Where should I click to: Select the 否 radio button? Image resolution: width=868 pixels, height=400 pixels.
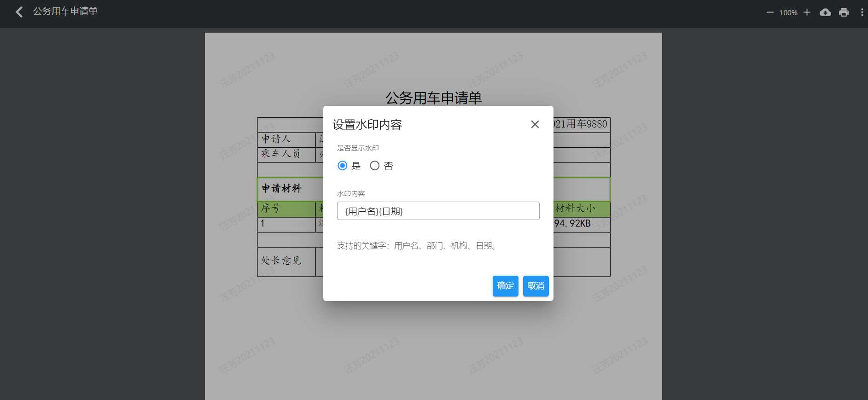pyautogui.click(x=375, y=166)
